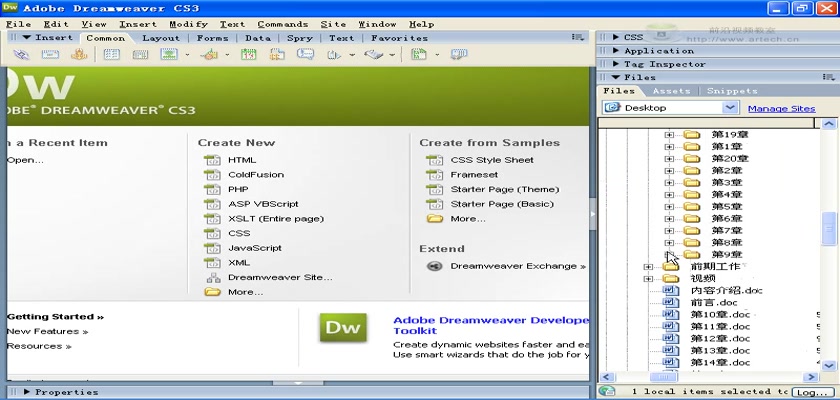Expand the 第20章 folder
Viewport: 840px width, 400px height.
(669, 159)
